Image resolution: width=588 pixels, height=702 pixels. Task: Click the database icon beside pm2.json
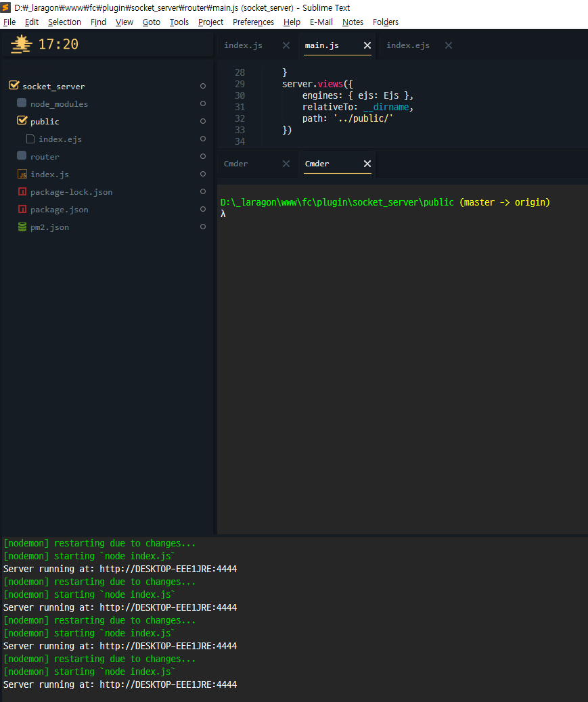coord(21,227)
